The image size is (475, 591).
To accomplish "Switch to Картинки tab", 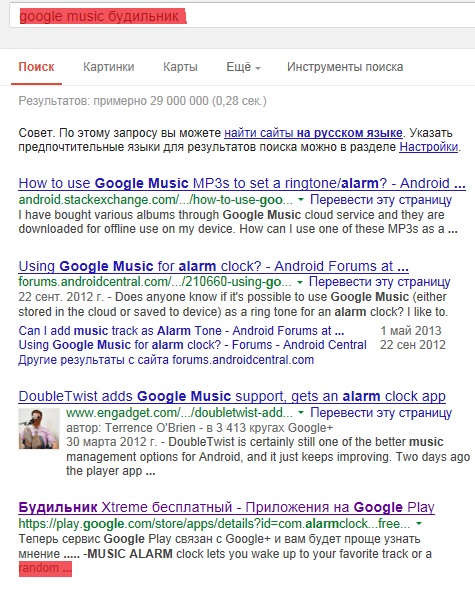I will click(x=109, y=67).
